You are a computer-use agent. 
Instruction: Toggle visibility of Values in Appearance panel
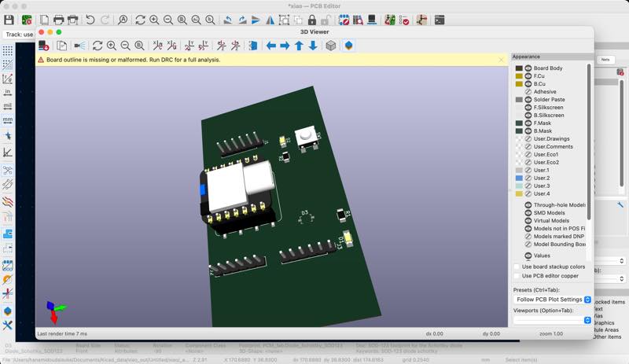(x=528, y=256)
